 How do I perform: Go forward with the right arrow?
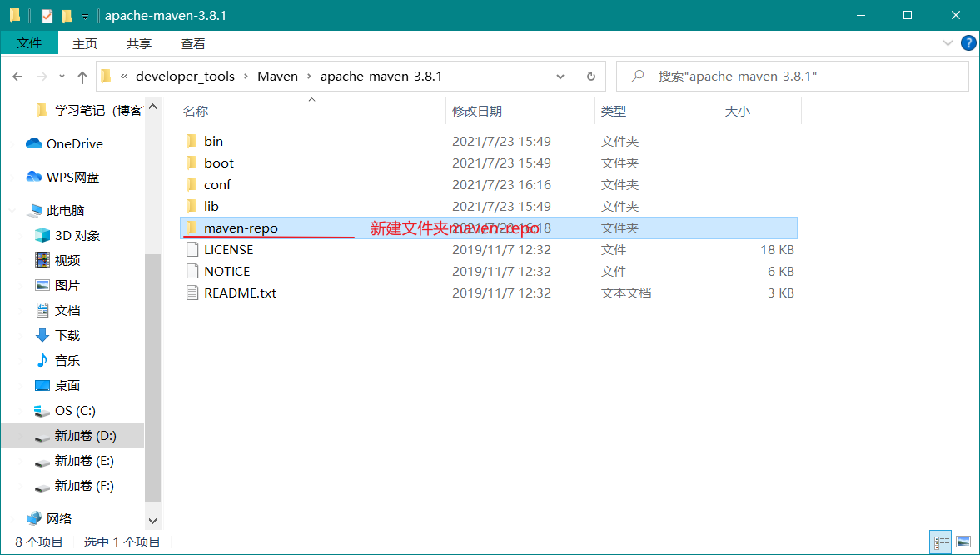click(x=42, y=77)
